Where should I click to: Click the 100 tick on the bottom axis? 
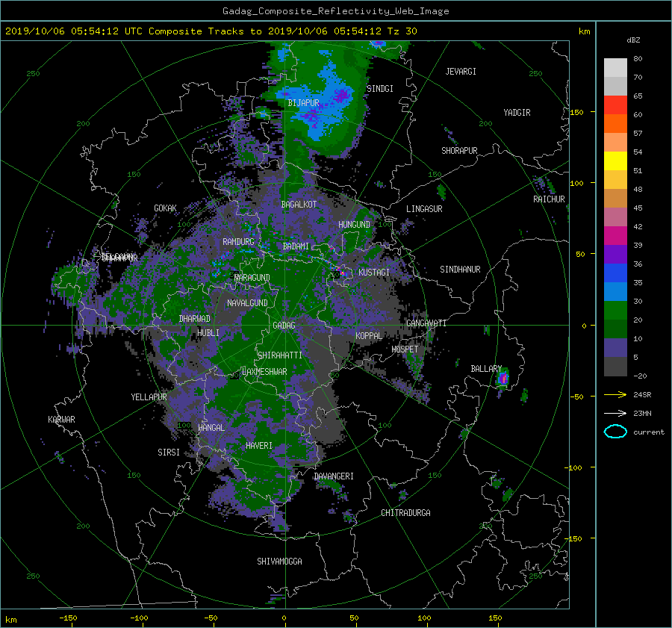click(x=424, y=618)
